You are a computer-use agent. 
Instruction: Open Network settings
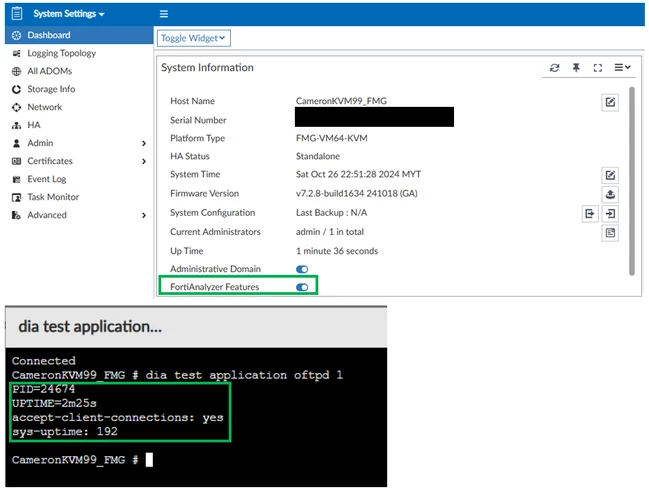79,107
